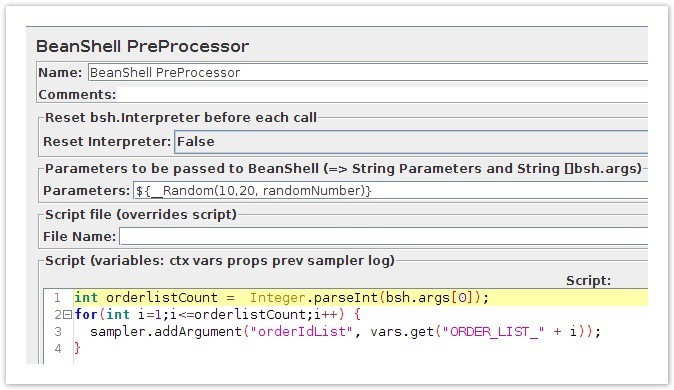
Task: Click the "ORDER_LIST_" string in the script
Action: [x=493, y=332]
